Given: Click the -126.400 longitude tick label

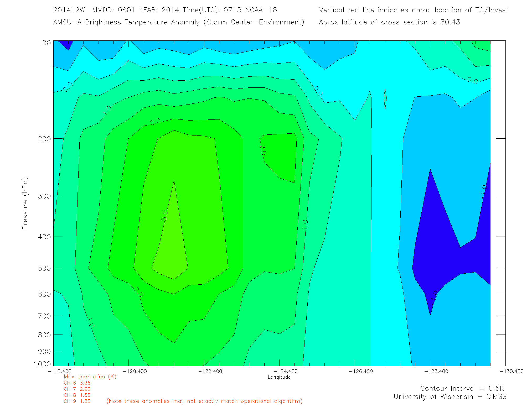Looking at the screenshot, I should (x=361, y=371).
